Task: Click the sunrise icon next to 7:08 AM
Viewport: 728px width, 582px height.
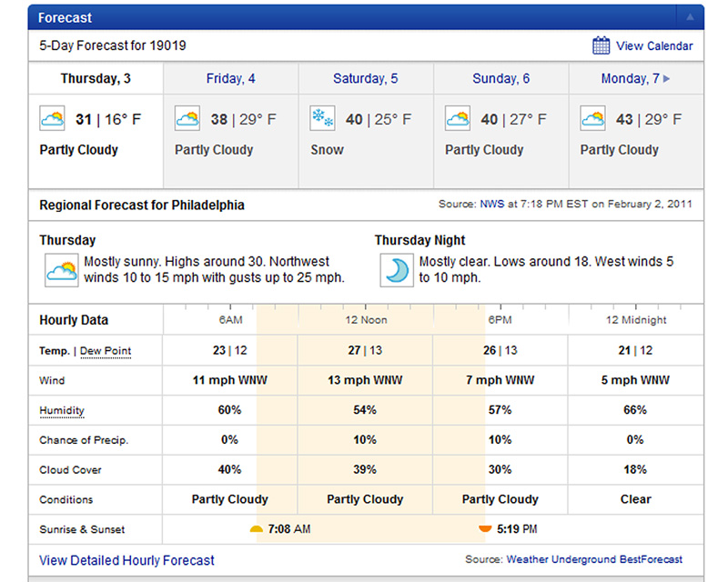Action: [257, 528]
